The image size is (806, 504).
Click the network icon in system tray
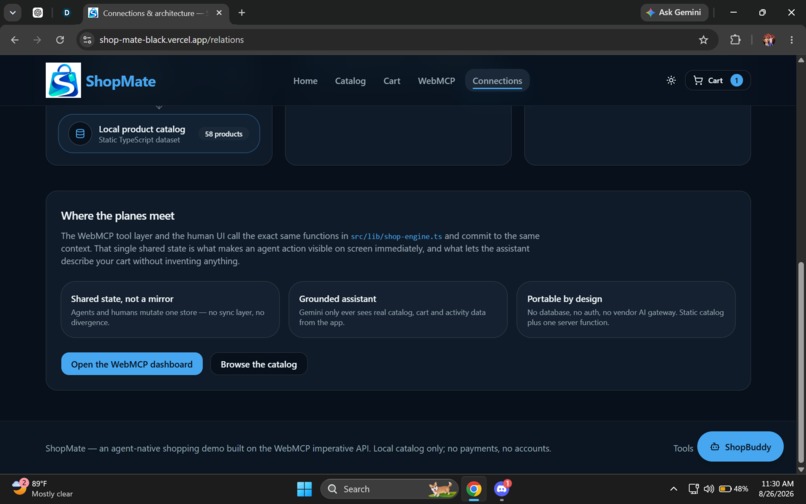[693, 489]
